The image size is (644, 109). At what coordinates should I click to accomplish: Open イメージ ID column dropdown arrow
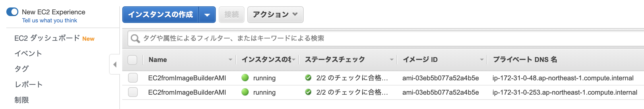click(482, 60)
